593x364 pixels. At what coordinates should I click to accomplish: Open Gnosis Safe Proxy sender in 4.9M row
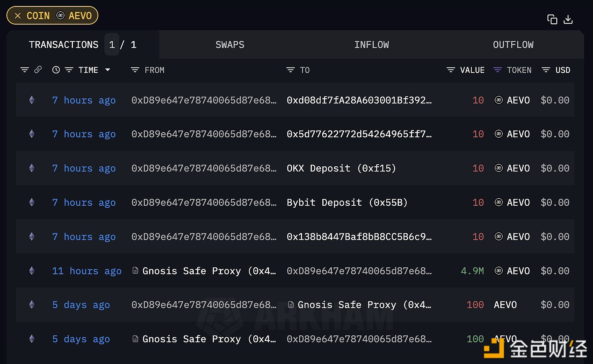209,271
